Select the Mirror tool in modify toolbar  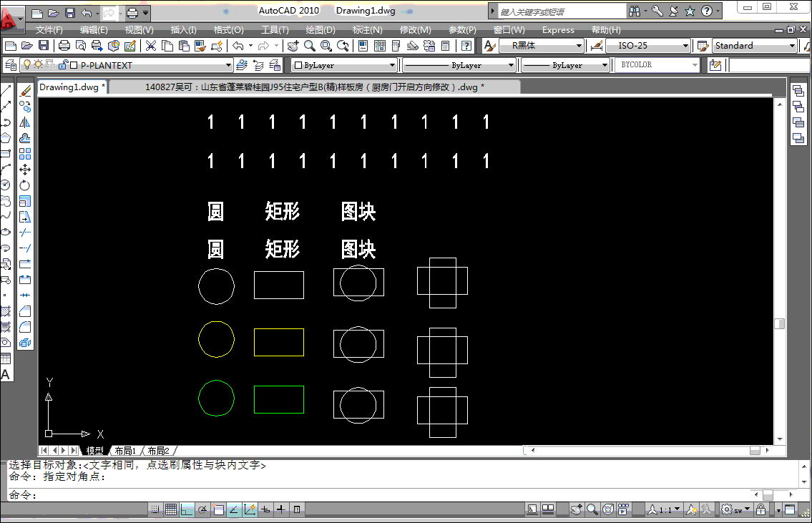25,122
